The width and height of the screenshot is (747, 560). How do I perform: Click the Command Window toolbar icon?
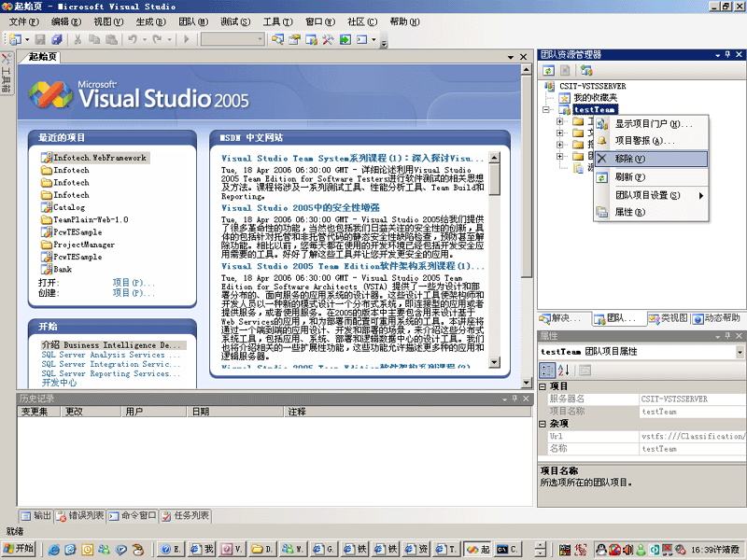[362, 39]
